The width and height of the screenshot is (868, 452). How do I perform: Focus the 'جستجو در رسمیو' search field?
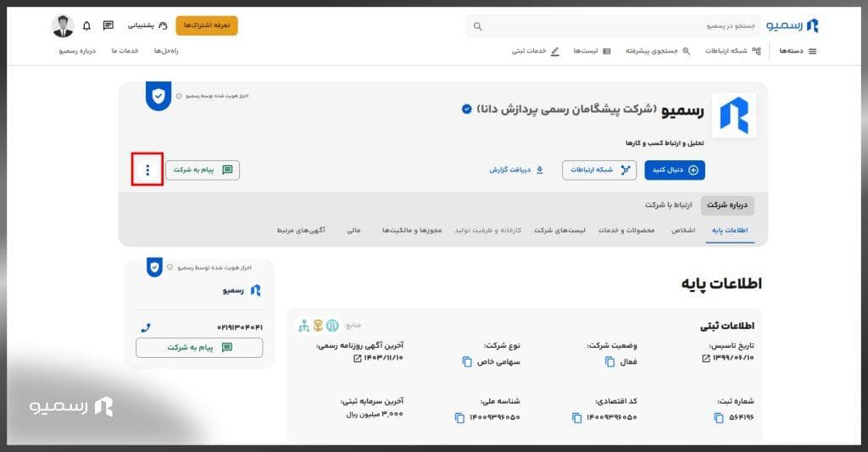coord(612,26)
